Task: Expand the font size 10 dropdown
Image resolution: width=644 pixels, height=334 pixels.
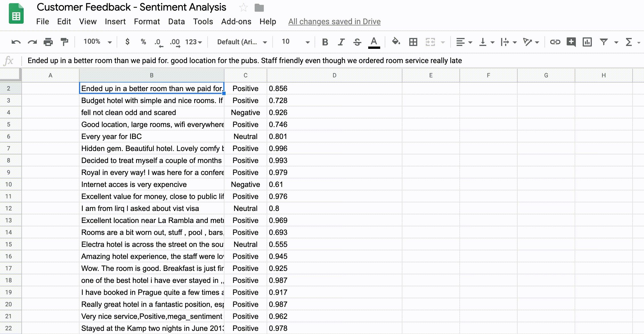Action: point(295,42)
